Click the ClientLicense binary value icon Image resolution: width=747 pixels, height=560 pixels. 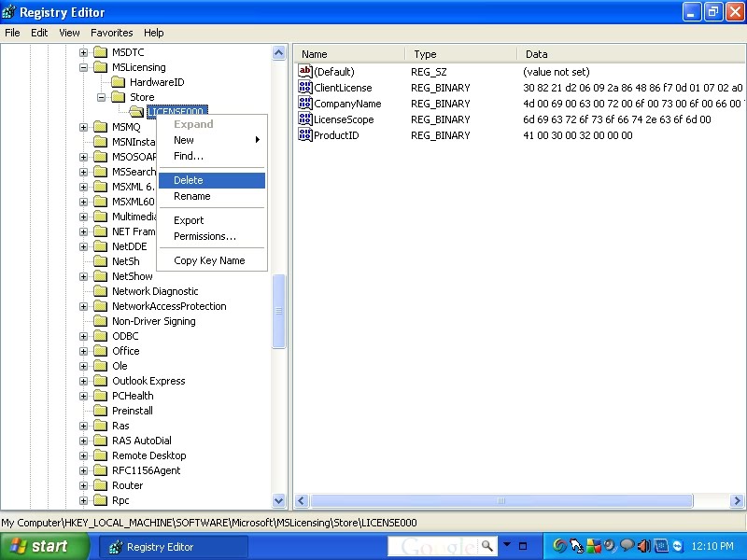[305, 87]
